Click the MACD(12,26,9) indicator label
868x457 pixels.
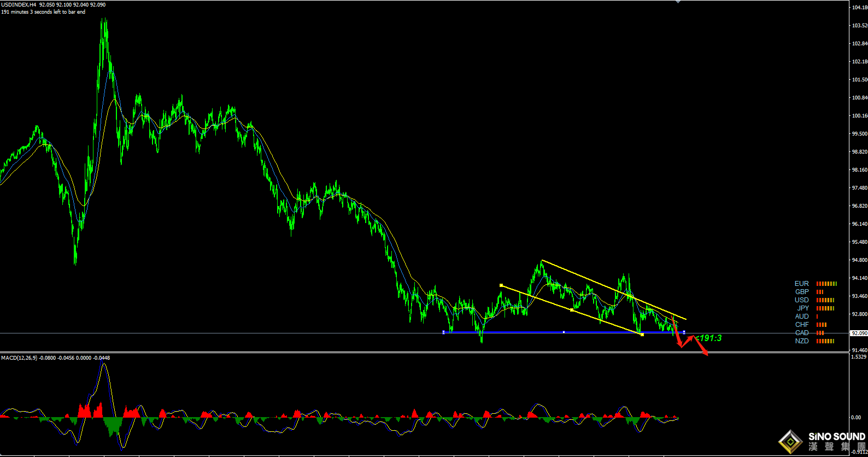pos(19,358)
